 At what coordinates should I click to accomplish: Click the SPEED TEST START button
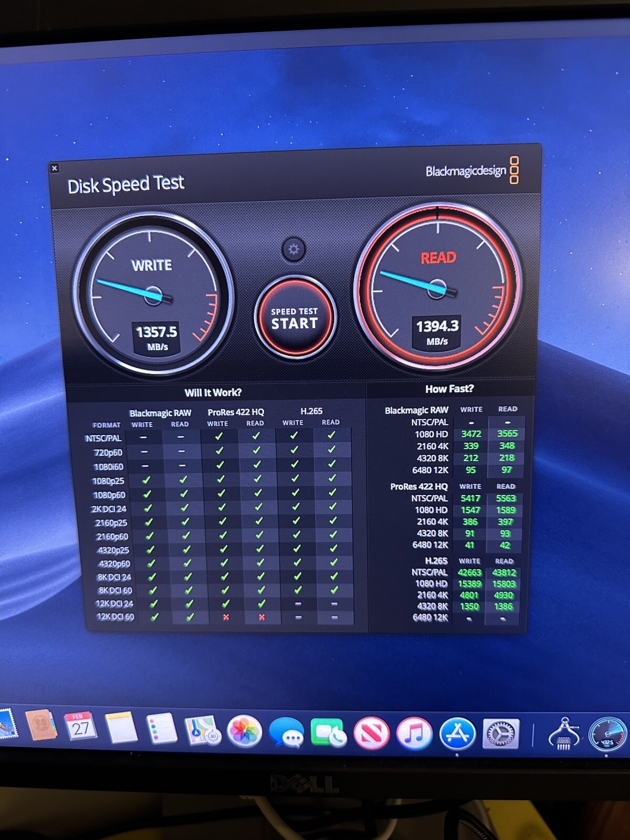(x=295, y=318)
